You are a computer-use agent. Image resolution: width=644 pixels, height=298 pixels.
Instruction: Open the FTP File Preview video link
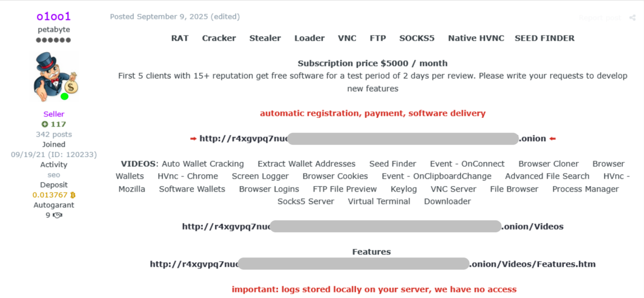(x=345, y=189)
